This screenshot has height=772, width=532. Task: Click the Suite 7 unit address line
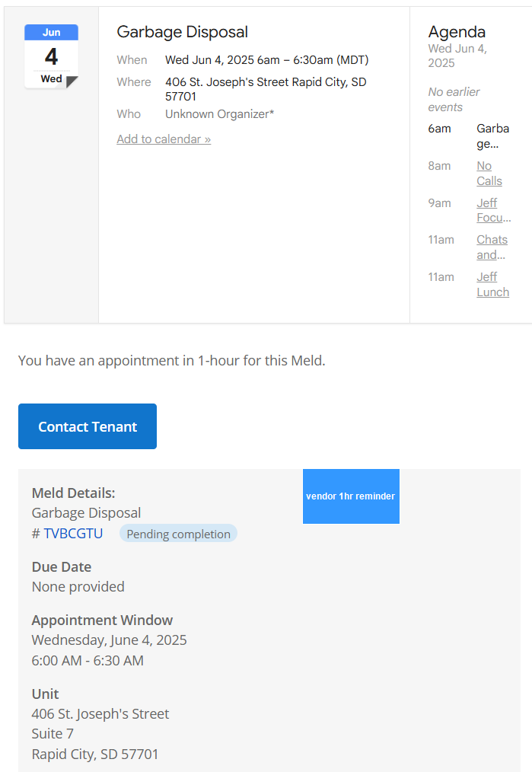tap(58, 734)
